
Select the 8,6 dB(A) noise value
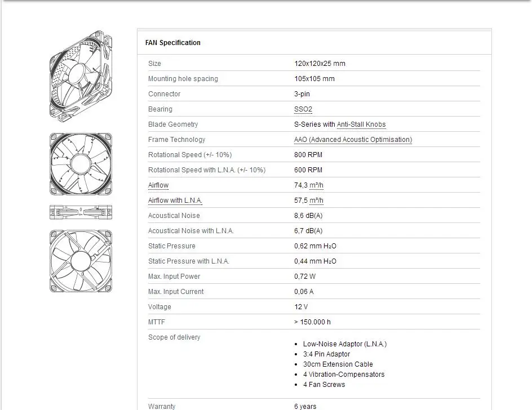308,216
